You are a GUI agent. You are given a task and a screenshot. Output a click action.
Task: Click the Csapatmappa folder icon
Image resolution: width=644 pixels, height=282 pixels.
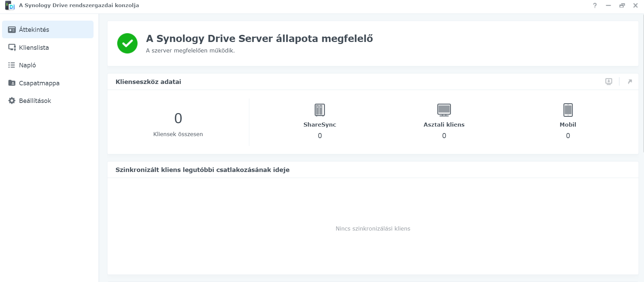tap(12, 83)
